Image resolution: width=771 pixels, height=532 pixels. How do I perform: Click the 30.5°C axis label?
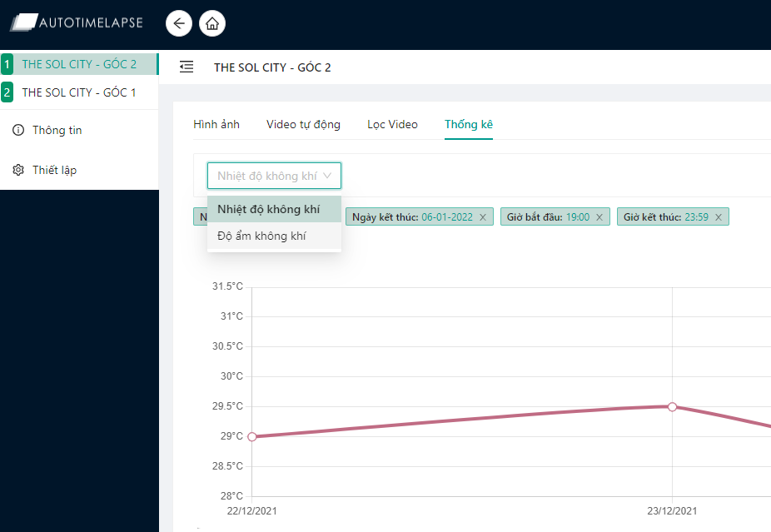click(x=227, y=346)
